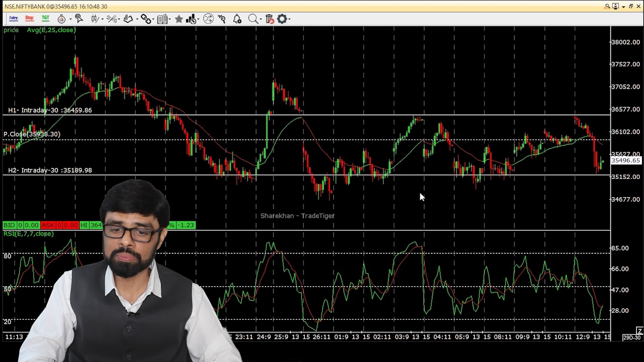Click the star favorites icon
This screenshot has width=644, height=362.
pos(179,19)
